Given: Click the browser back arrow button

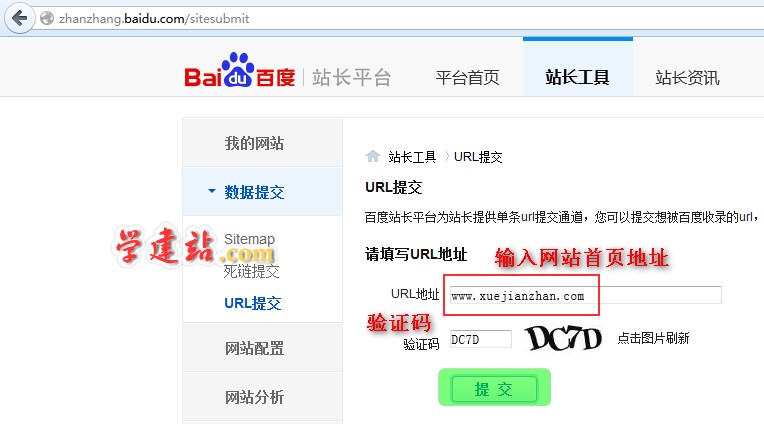Looking at the screenshot, I should 19,19.
